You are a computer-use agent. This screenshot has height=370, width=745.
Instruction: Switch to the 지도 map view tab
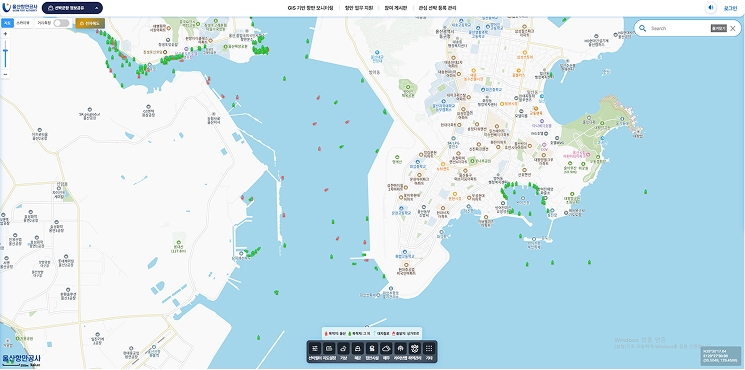pos(7,23)
